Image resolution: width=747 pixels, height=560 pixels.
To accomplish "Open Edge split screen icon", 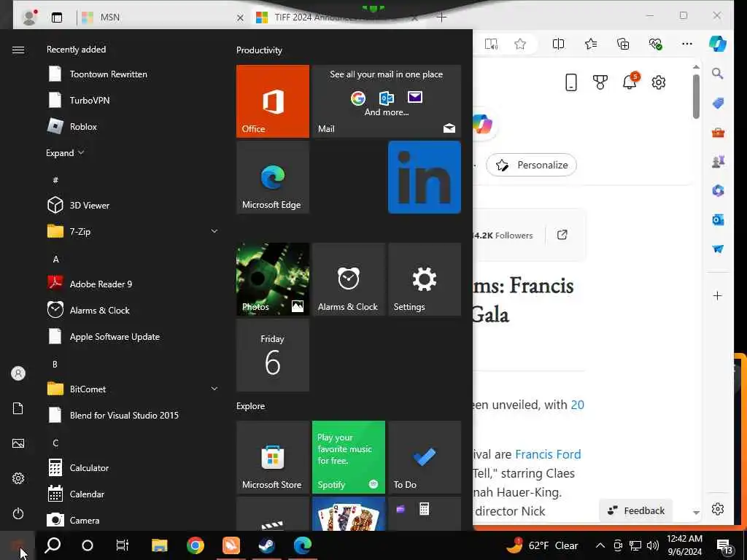I will (558, 44).
